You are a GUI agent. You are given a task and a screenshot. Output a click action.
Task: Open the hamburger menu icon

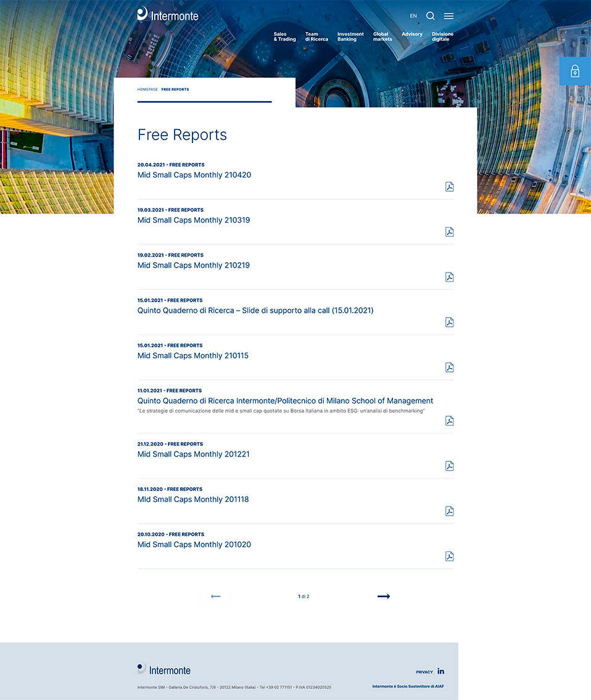click(448, 16)
